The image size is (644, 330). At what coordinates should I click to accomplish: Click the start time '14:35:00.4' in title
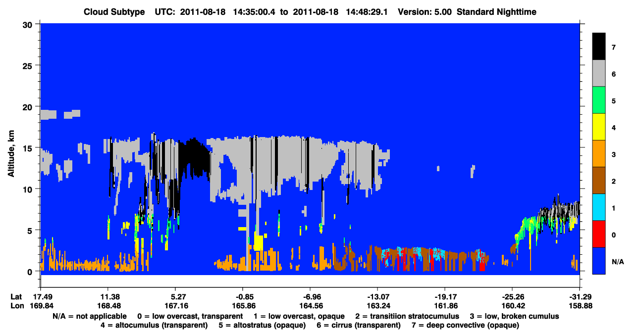coord(255,12)
